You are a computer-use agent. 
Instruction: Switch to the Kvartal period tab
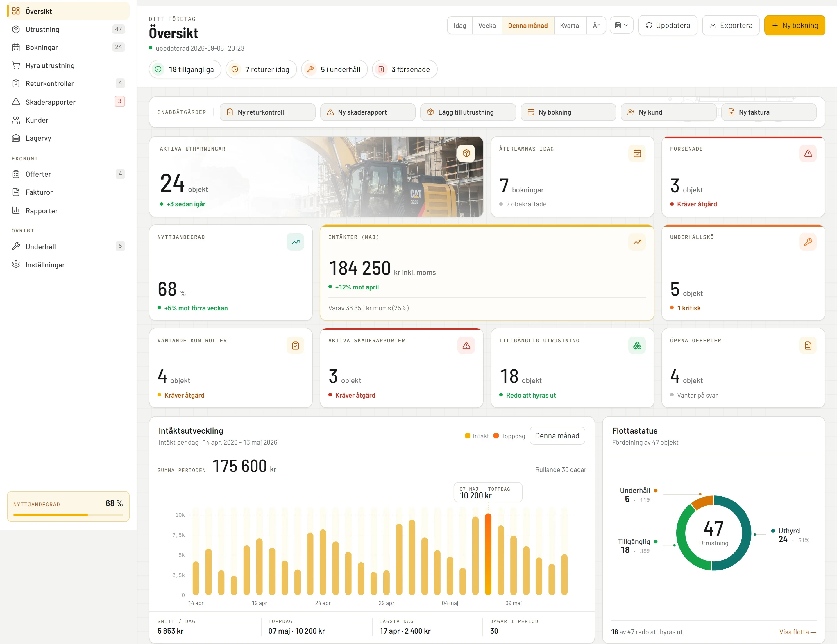pos(570,25)
